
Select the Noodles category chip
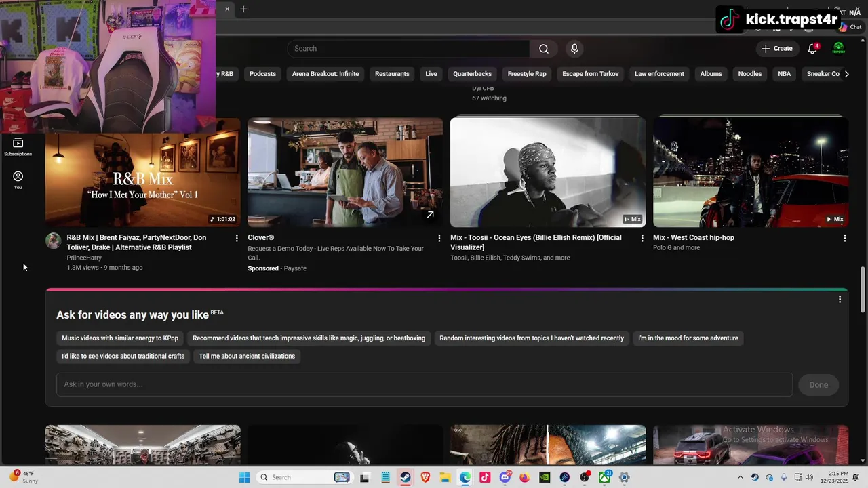coord(750,74)
